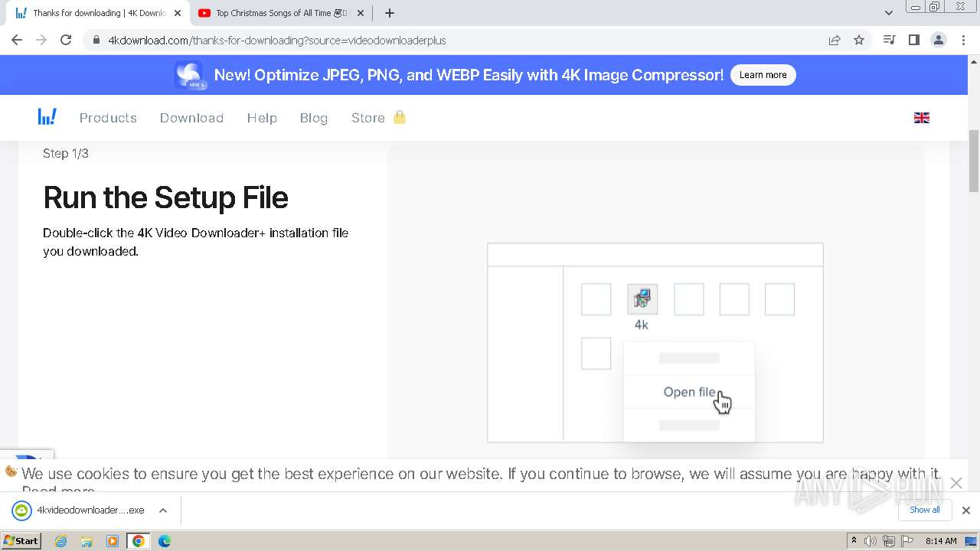
Task: Open network status tray icon
Action: [x=888, y=541]
